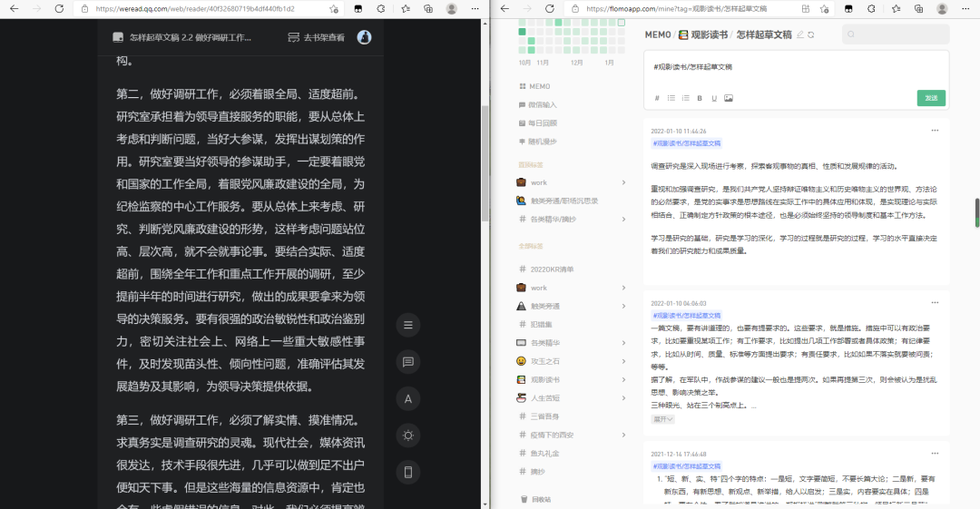Click the apps icon in flomo address bar
The image size is (980, 509).
coord(806,9)
